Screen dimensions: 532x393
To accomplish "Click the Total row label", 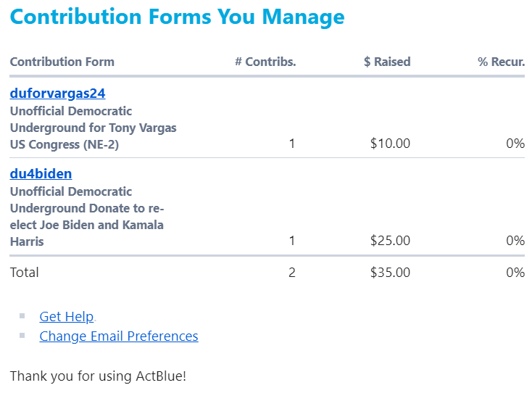I will tap(25, 273).
